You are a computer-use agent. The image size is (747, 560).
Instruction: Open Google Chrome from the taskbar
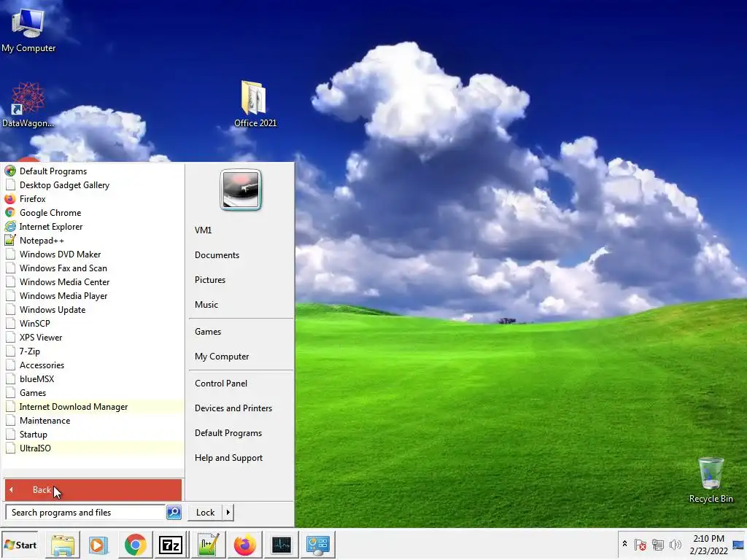click(x=135, y=545)
